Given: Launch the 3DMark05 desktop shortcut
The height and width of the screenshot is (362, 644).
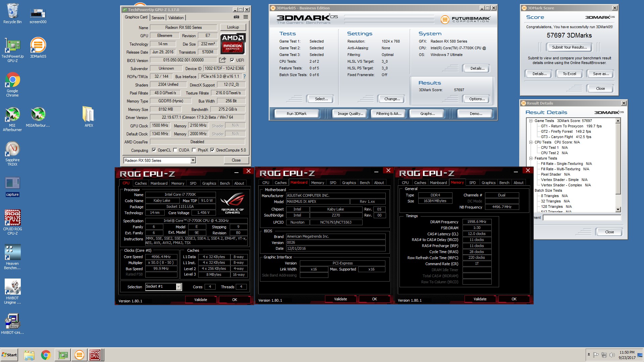Looking at the screenshot, I should [x=38, y=48].
